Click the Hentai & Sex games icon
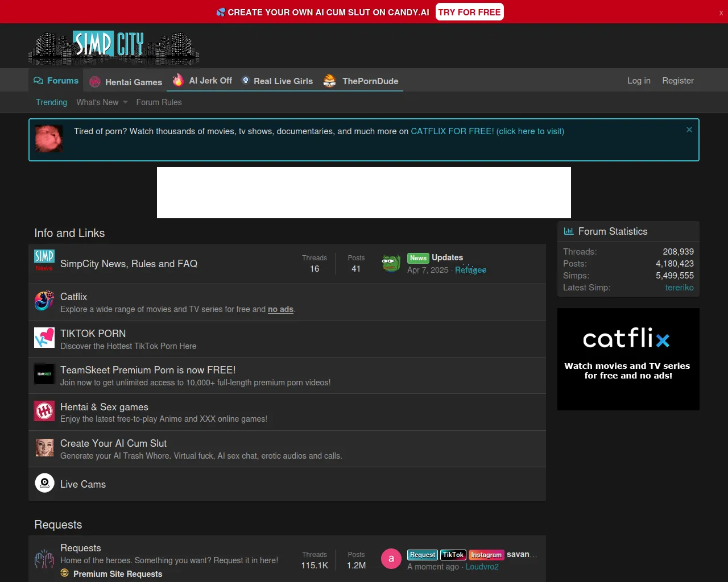This screenshot has height=582, width=728. [x=44, y=411]
